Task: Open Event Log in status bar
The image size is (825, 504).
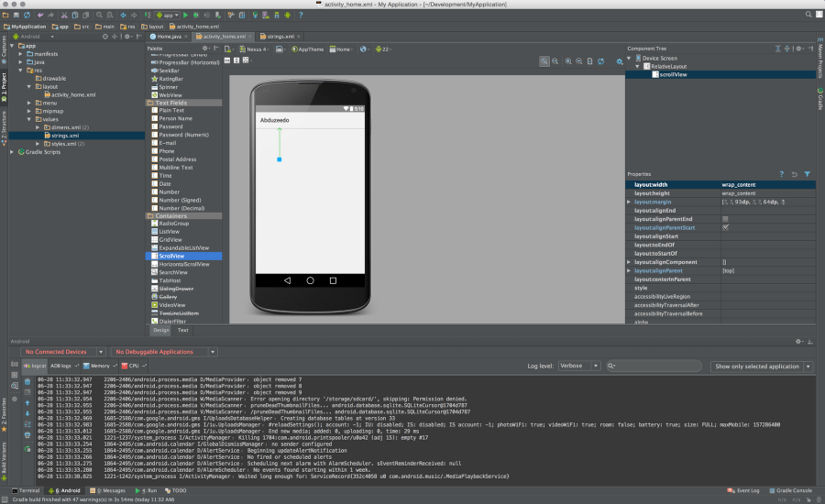Action: tap(743, 491)
